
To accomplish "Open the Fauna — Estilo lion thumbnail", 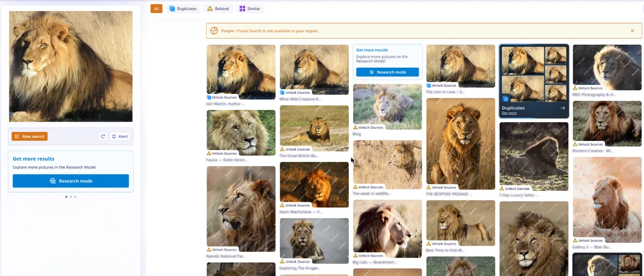I will [241, 132].
